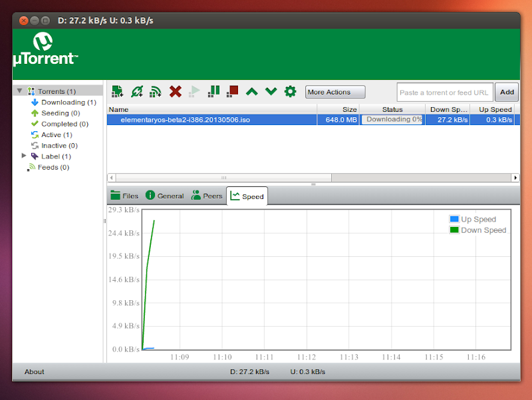
Task: Switch to the Files tab
Action: [x=124, y=196]
